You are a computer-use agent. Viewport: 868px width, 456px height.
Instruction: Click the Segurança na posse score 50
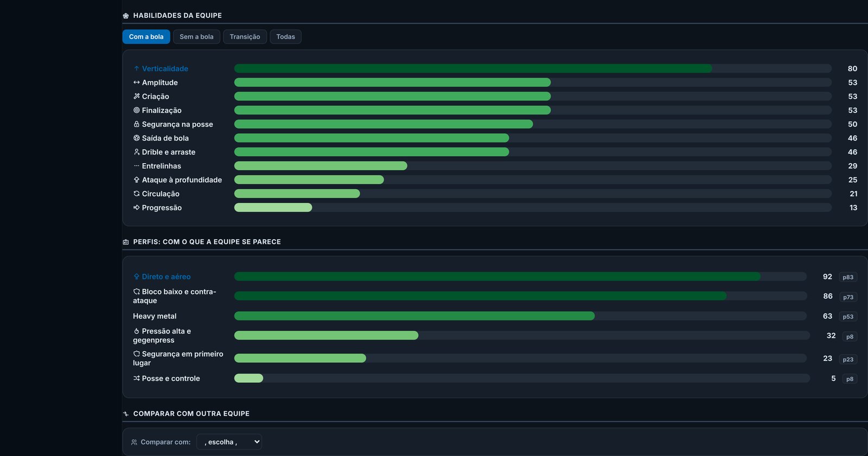click(x=852, y=124)
